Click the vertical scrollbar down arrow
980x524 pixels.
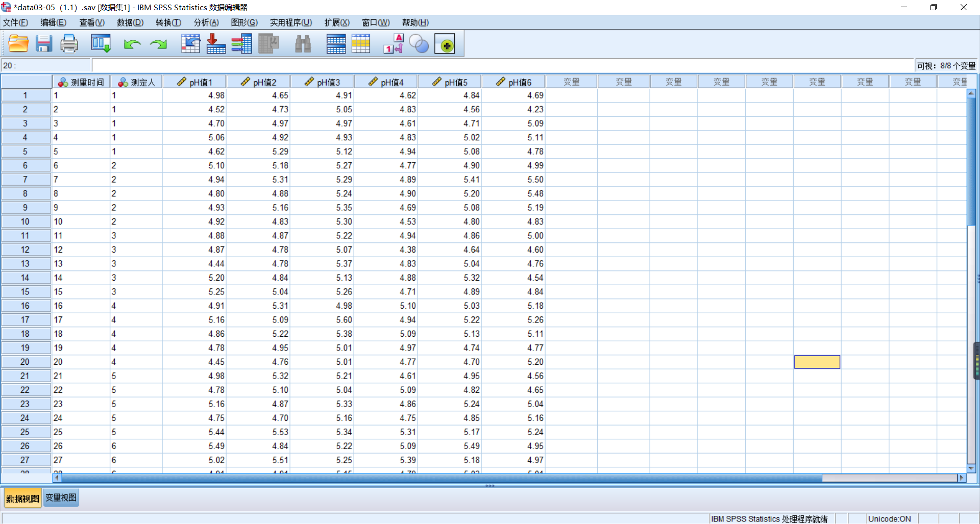click(971, 468)
